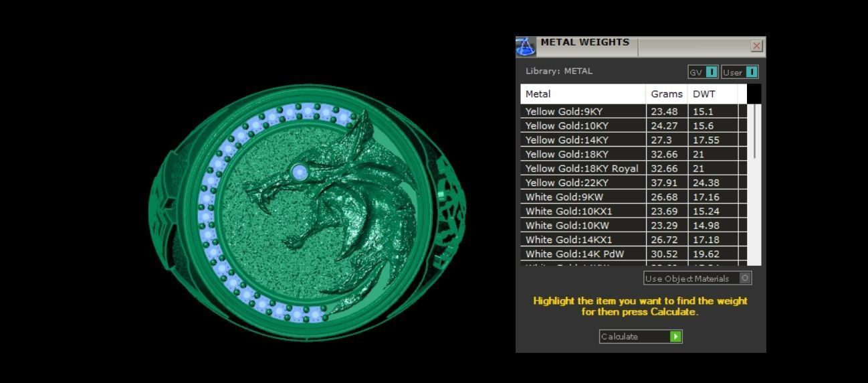Screen dimensions: 868x383
Task: Select the Yellow Gold:18KY Royal row
Action: pyautogui.click(x=634, y=168)
